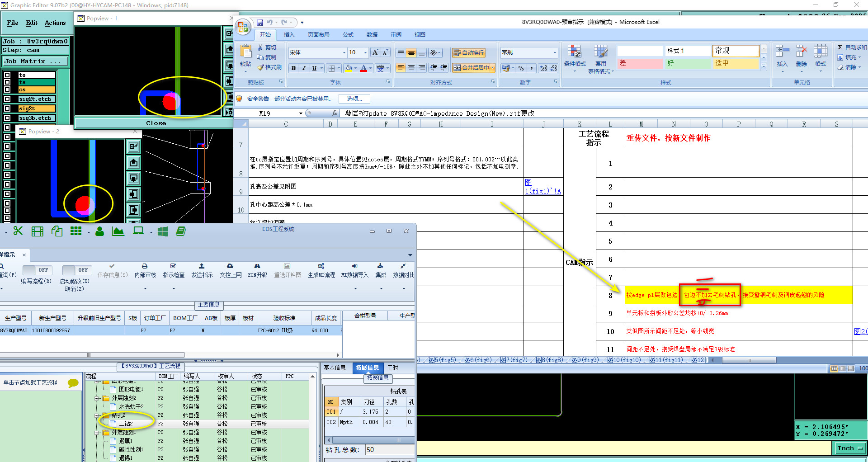Click the green area-chart icon in EDS toolbar
This screenshot has height=462, width=868.
118,231
